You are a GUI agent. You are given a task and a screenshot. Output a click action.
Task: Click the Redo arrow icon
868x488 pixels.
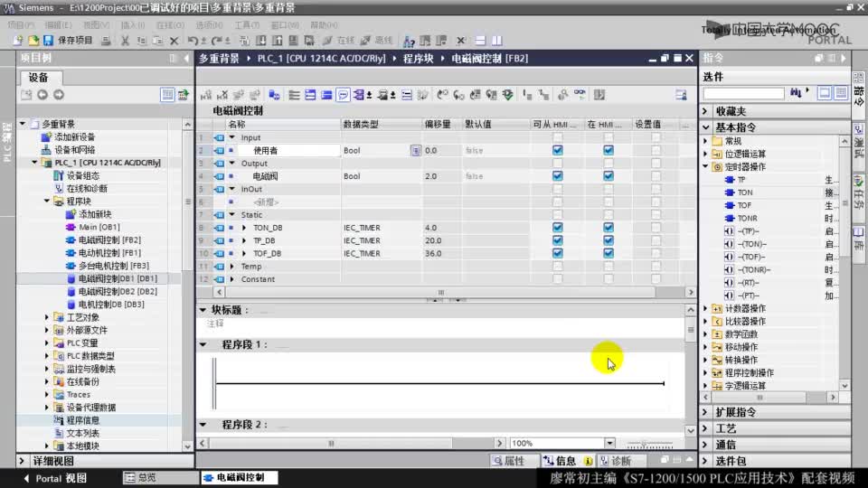(217, 41)
